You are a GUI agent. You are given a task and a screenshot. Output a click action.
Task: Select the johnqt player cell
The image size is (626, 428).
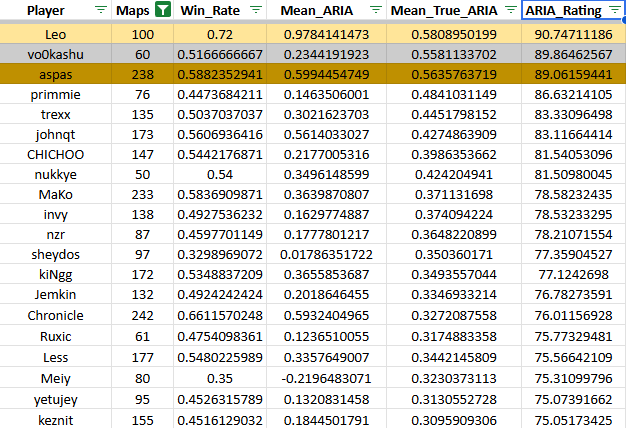(x=55, y=134)
